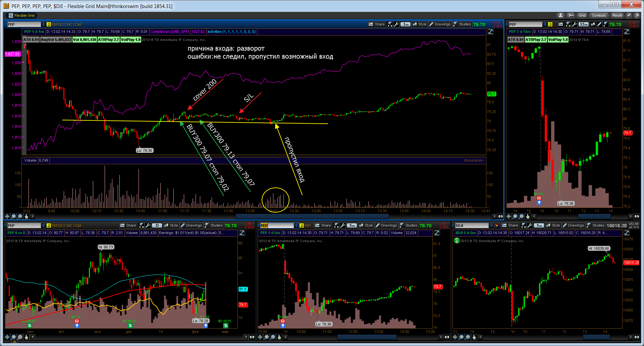
Task: Click the pin icon next to Reset
Action: click(629, 15)
